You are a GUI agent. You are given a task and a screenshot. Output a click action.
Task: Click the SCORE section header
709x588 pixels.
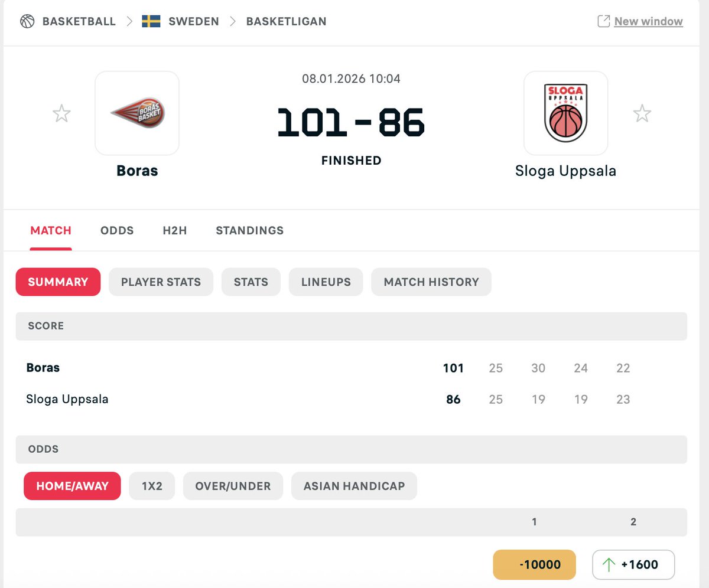click(x=351, y=326)
